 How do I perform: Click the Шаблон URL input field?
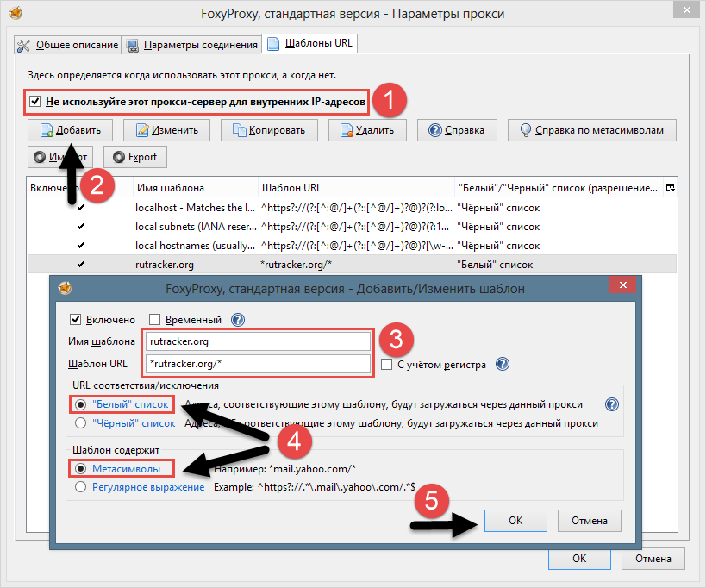click(x=257, y=363)
